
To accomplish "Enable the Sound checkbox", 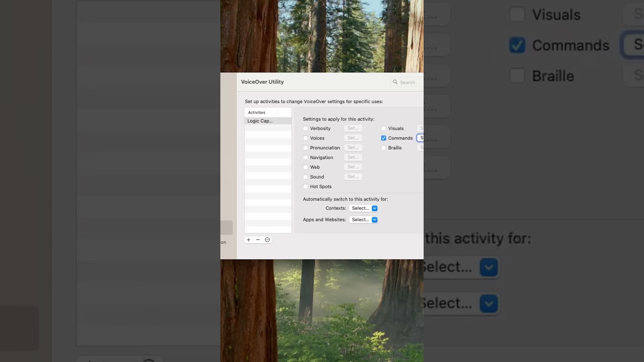I will point(305,176).
